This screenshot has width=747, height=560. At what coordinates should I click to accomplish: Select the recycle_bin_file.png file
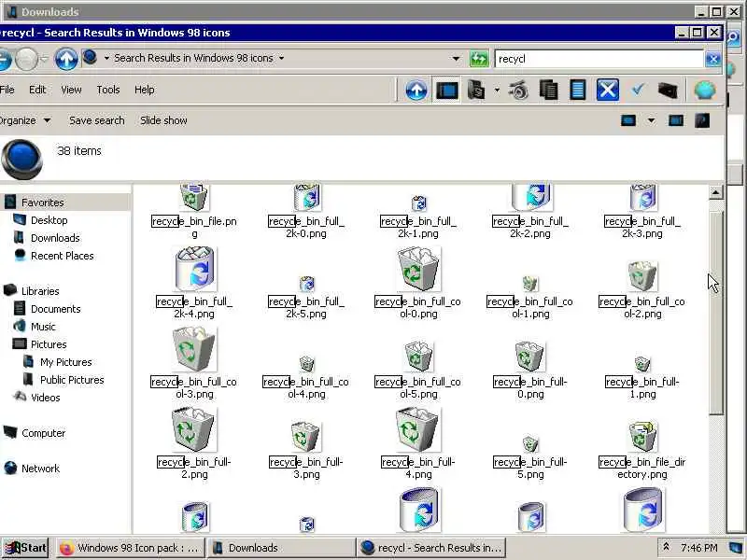point(194,212)
